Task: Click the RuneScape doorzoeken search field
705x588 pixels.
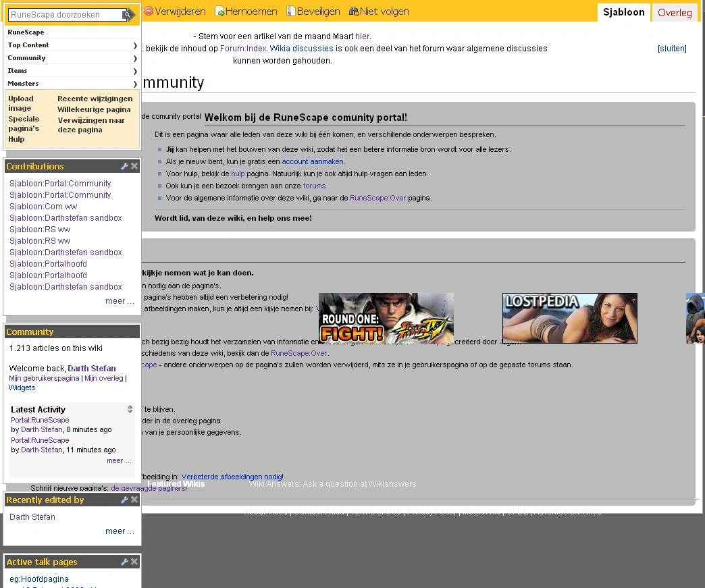Action: 65,15
